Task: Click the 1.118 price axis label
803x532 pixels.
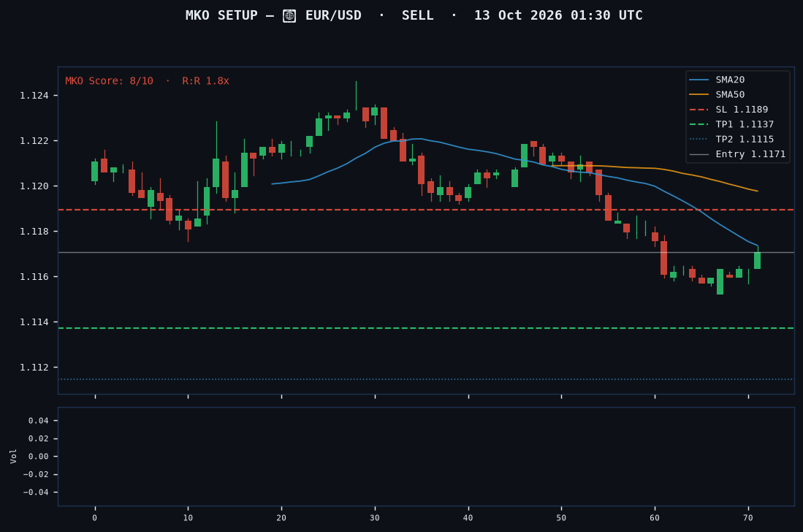Action: [x=34, y=232]
